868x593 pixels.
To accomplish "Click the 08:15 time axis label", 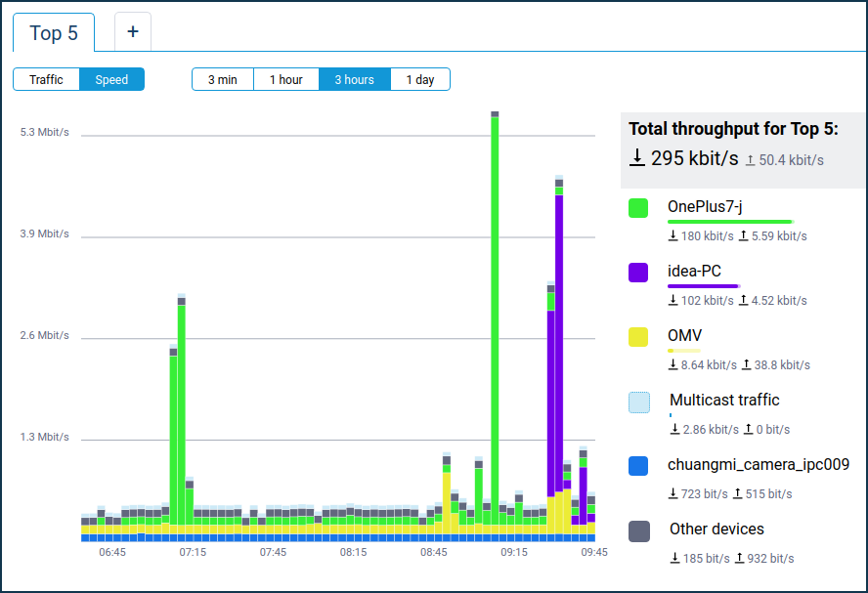I will [x=353, y=552].
